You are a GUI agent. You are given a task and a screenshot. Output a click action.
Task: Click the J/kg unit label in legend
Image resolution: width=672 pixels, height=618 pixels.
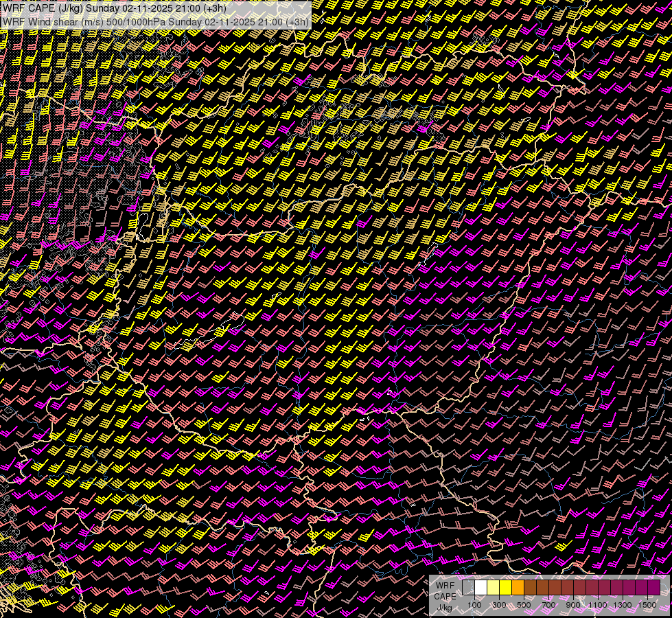[445, 607]
